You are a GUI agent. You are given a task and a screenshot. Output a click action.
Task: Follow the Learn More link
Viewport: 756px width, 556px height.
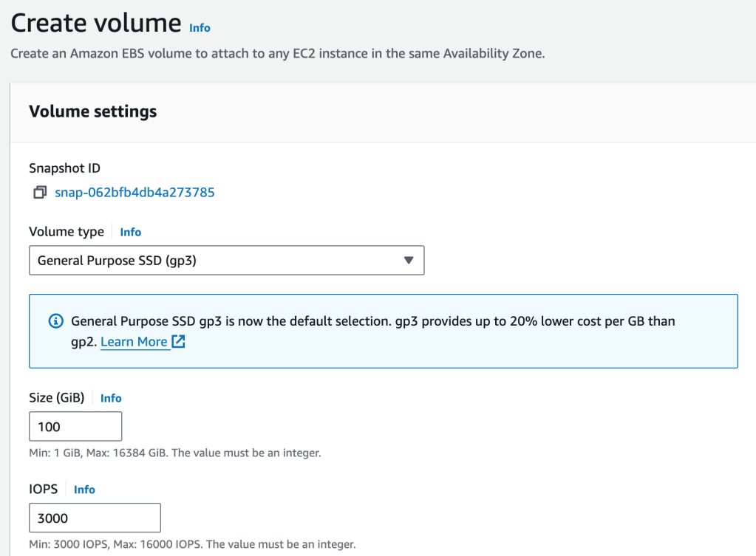(x=134, y=342)
